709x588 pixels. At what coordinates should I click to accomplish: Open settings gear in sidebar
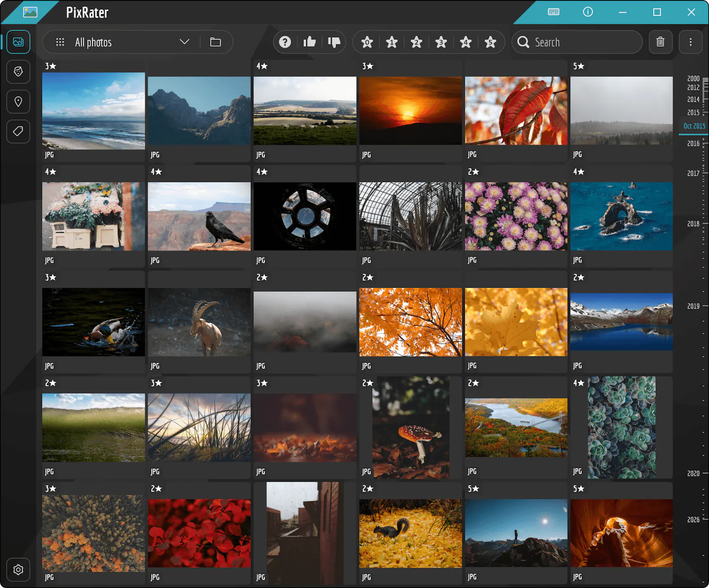(x=18, y=570)
